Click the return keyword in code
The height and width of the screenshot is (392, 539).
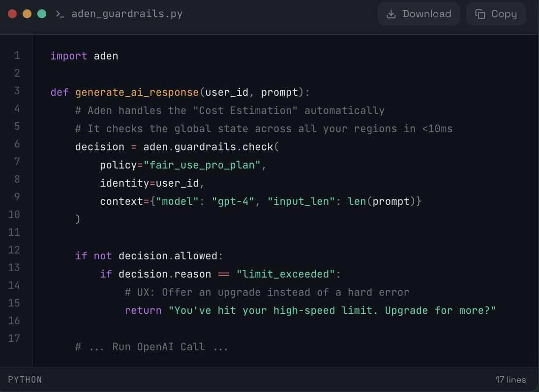pos(143,310)
